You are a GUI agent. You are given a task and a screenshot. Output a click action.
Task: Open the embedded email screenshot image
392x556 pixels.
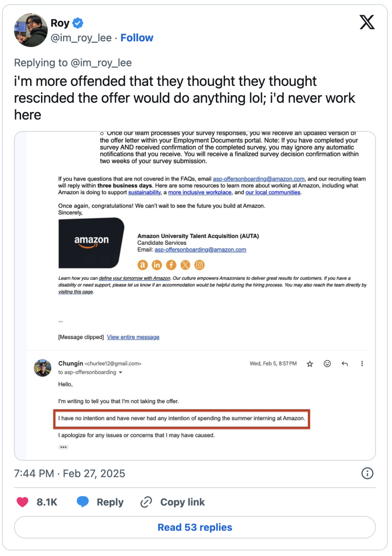point(195,296)
